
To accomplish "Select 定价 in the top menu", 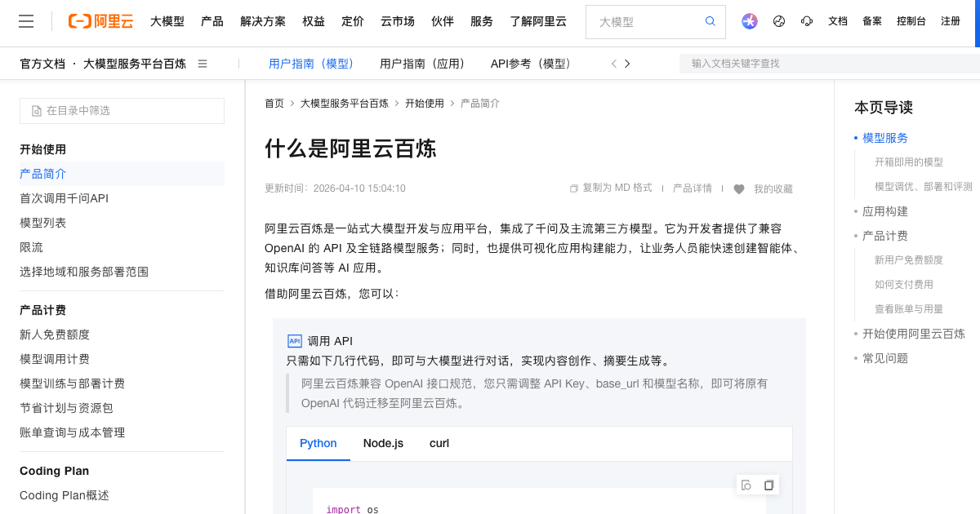I will (353, 22).
